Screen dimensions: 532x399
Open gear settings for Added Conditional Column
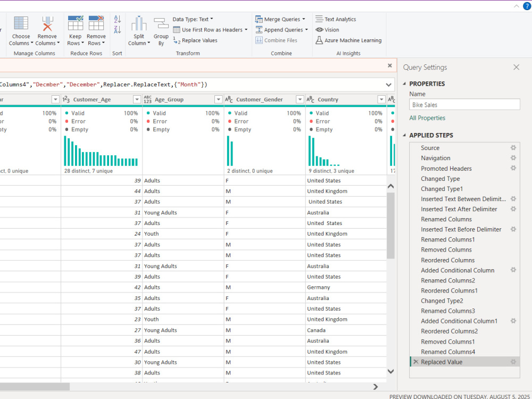click(513, 270)
